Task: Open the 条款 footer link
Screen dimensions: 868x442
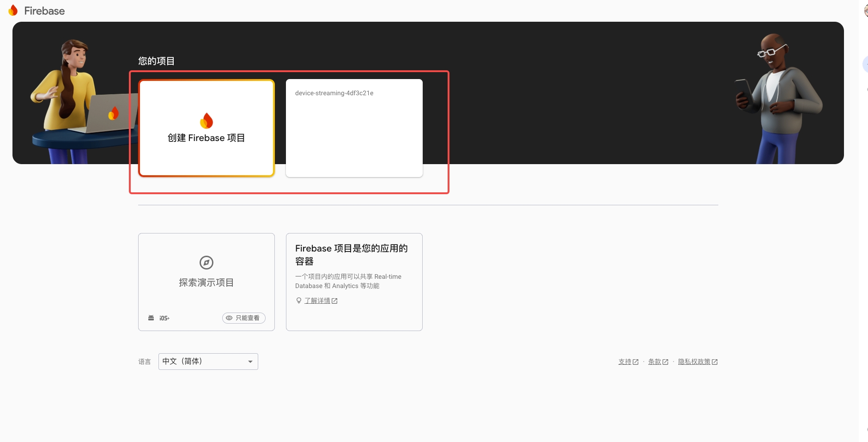Action: coord(655,362)
